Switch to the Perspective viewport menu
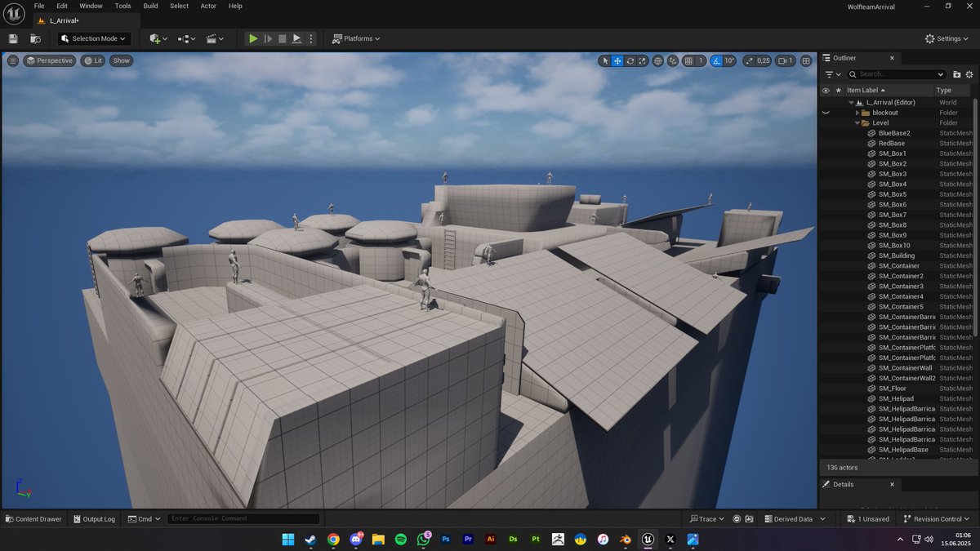The height and width of the screenshot is (551, 980). tap(49, 60)
